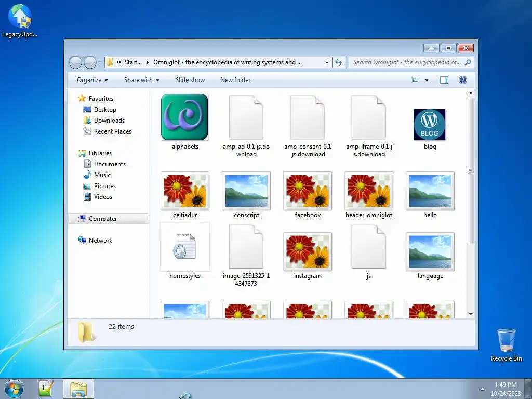Click the Change your view icon

416,80
